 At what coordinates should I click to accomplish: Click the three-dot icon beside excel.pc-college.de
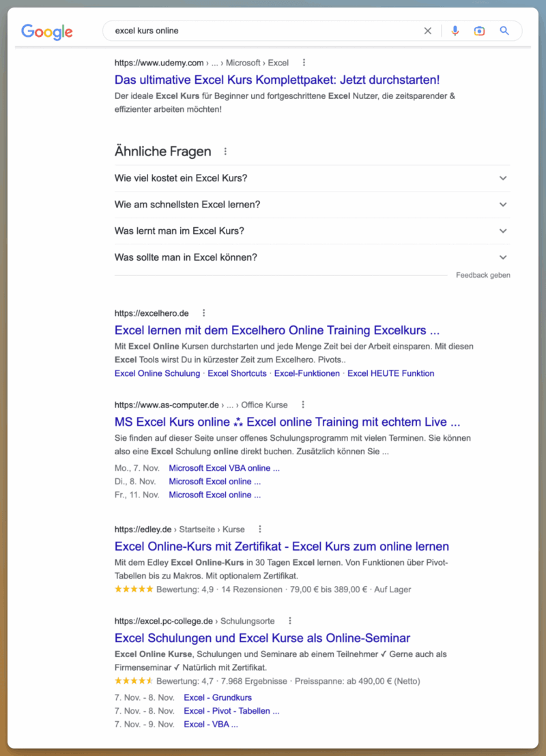[289, 620]
